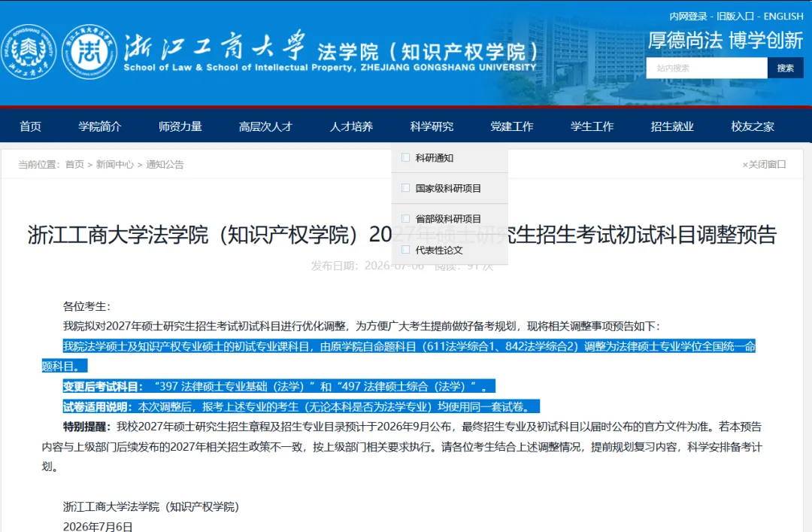Click the ×关闭窗口 close link
This screenshot has width=812, height=532.
(764, 164)
